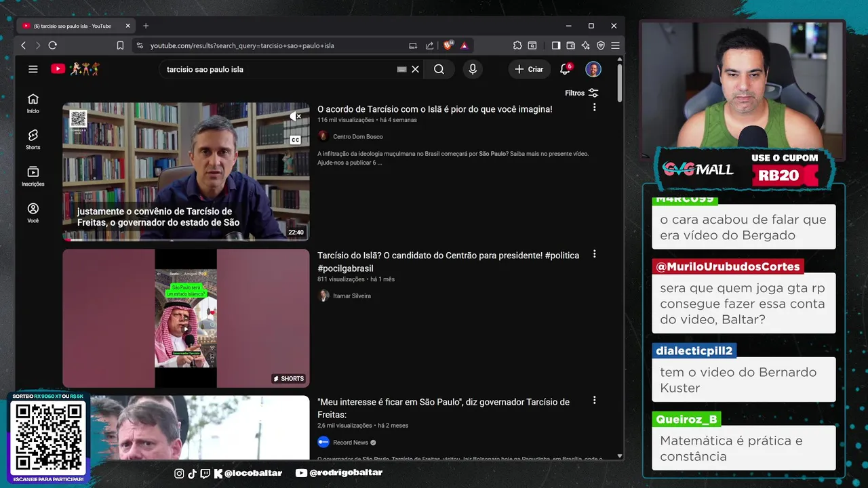Open Shorts in the YouTube sidebar

(x=33, y=140)
